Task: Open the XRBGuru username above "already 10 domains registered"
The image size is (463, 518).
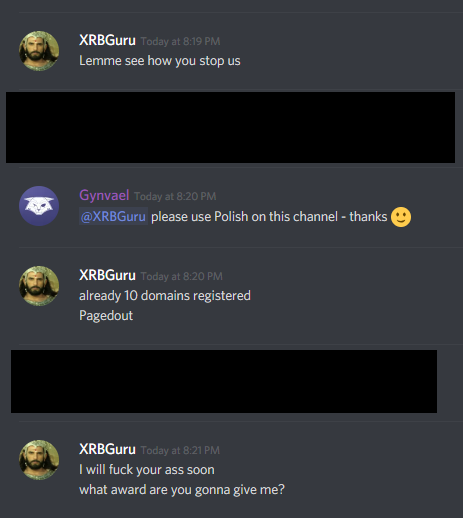Action: pyautogui.click(x=107, y=276)
